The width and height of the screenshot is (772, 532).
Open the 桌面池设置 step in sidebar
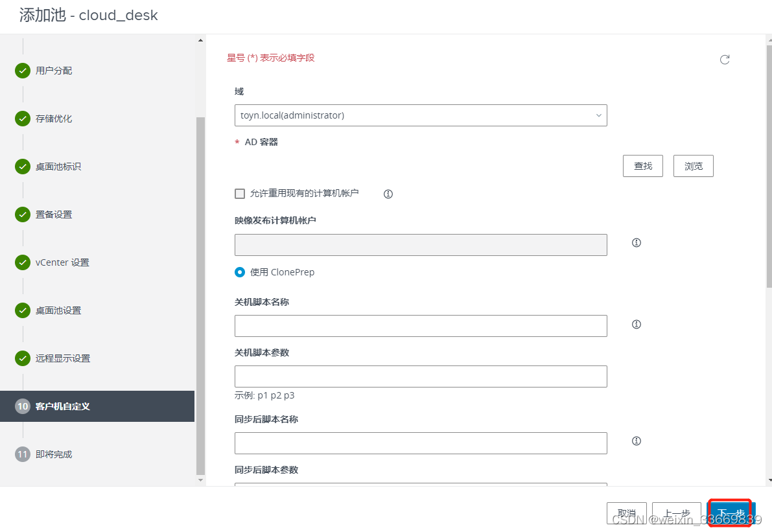coord(58,310)
